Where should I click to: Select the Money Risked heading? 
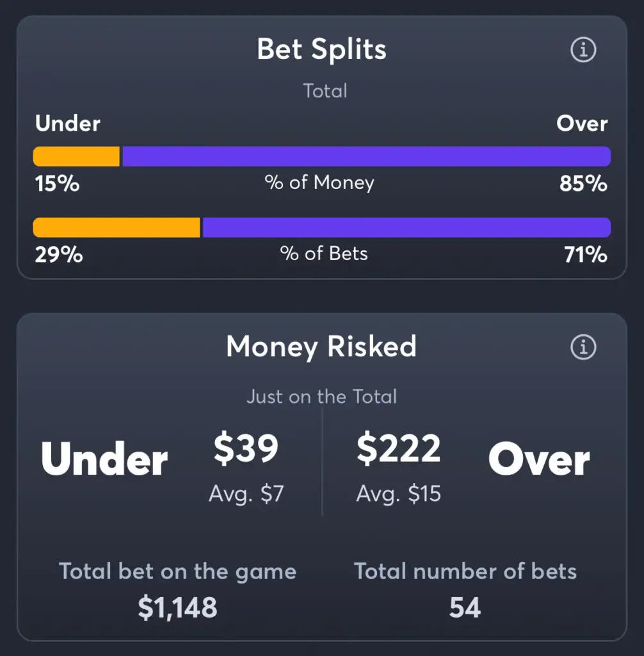[321, 347]
